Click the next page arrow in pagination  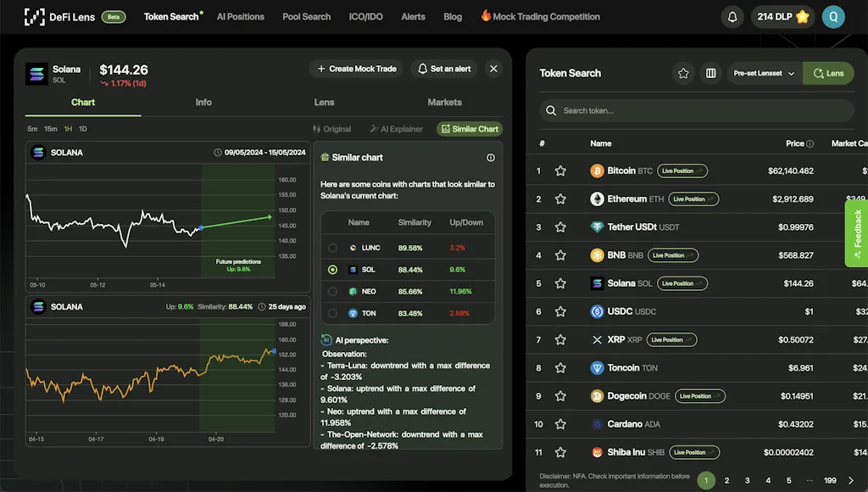(x=852, y=480)
